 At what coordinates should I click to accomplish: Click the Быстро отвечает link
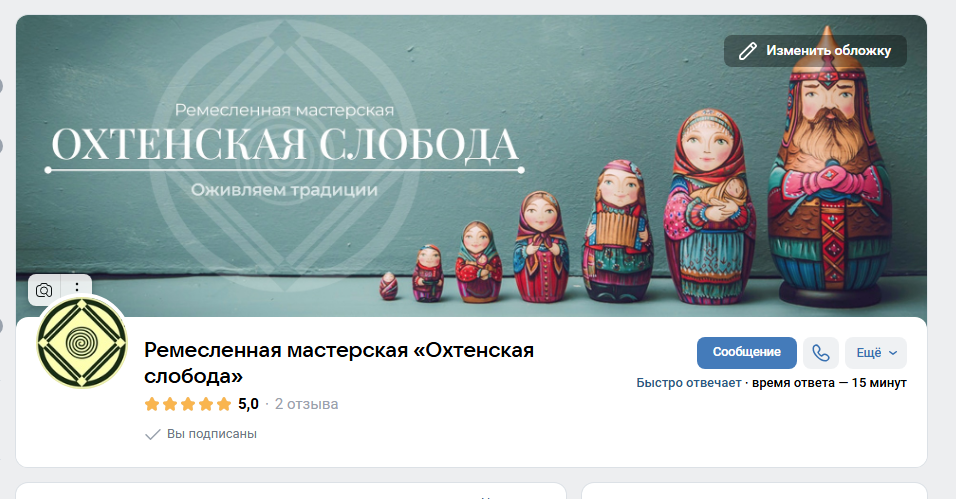[x=688, y=383]
